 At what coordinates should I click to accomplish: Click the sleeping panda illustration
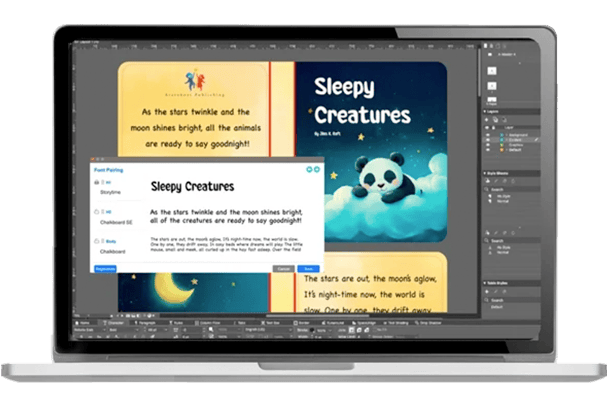tap(385, 178)
